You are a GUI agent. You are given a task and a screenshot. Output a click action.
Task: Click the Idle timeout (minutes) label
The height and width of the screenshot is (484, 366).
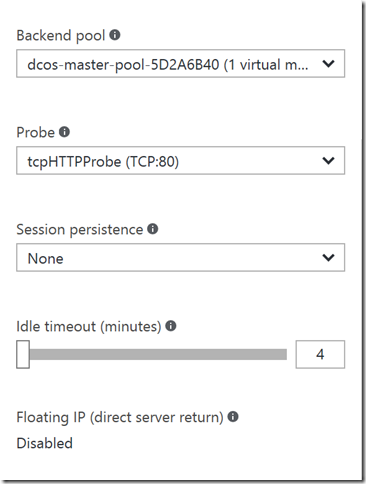[89, 326]
